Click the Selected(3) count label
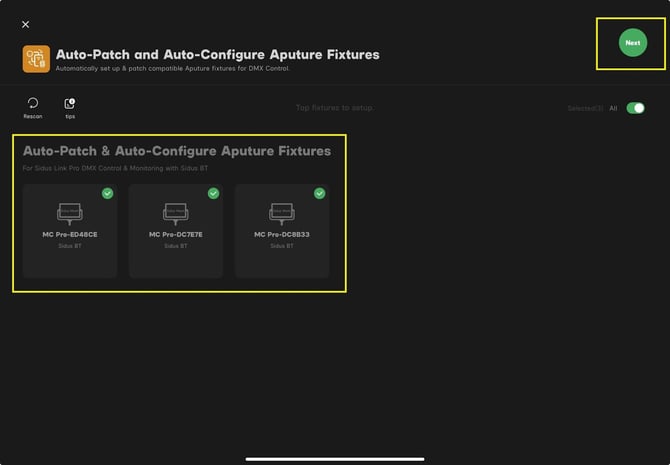 585,109
